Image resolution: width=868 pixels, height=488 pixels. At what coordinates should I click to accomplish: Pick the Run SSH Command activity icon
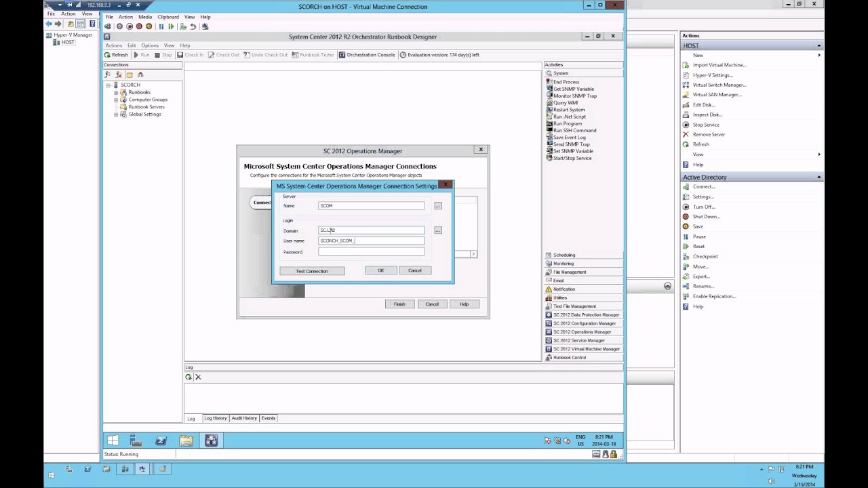click(549, 130)
